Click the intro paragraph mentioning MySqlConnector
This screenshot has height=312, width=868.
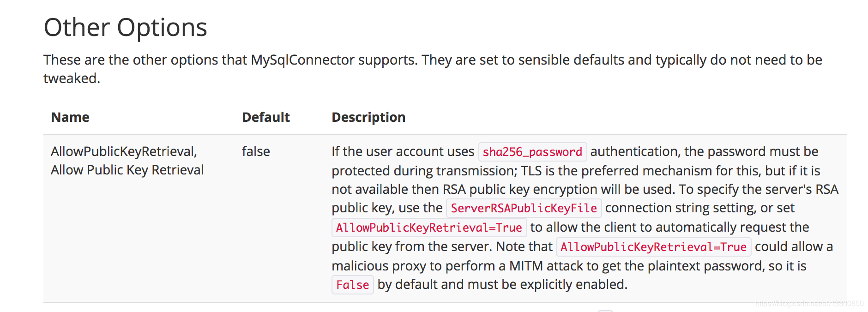[x=433, y=69]
